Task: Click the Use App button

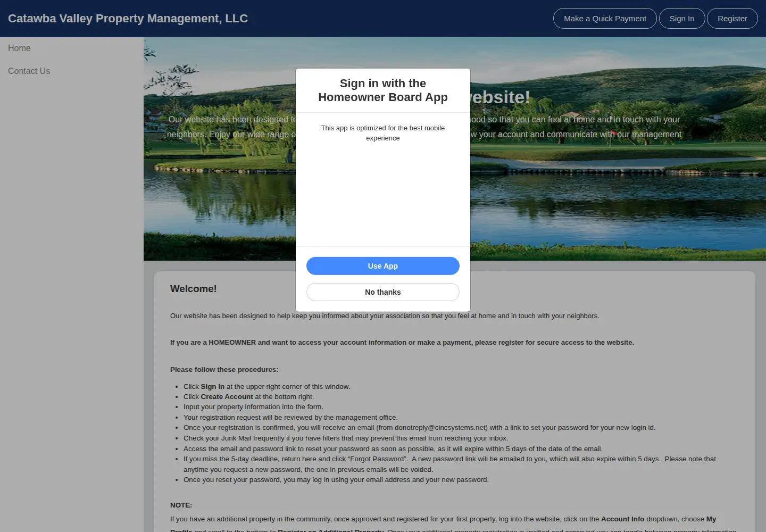Action: pyautogui.click(x=383, y=266)
